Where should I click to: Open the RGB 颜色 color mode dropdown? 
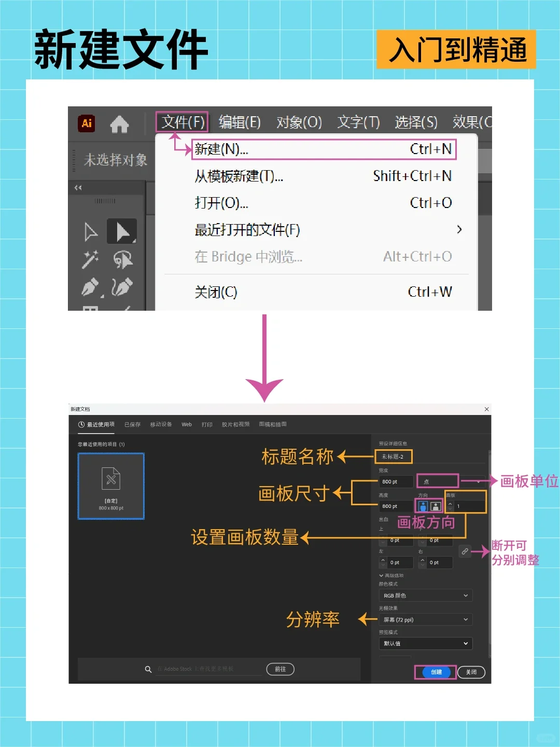tap(425, 595)
